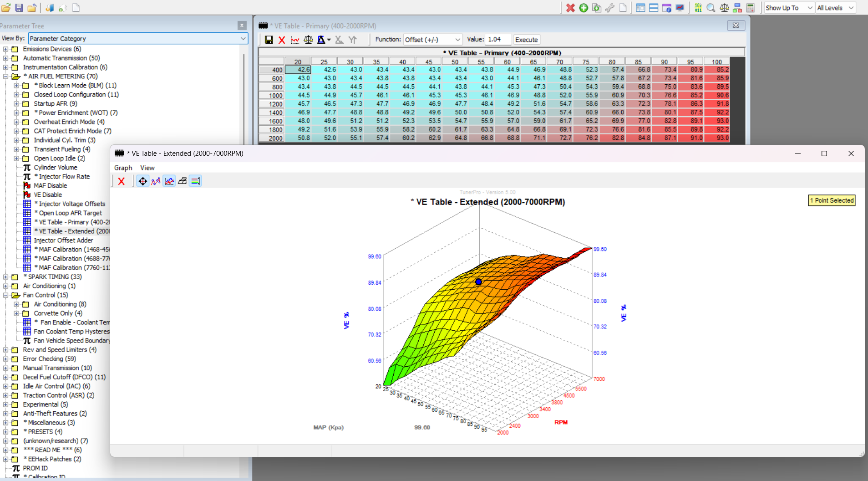Save changes with the disk icon in VE Table toolbar
868x481 pixels.
268,40
